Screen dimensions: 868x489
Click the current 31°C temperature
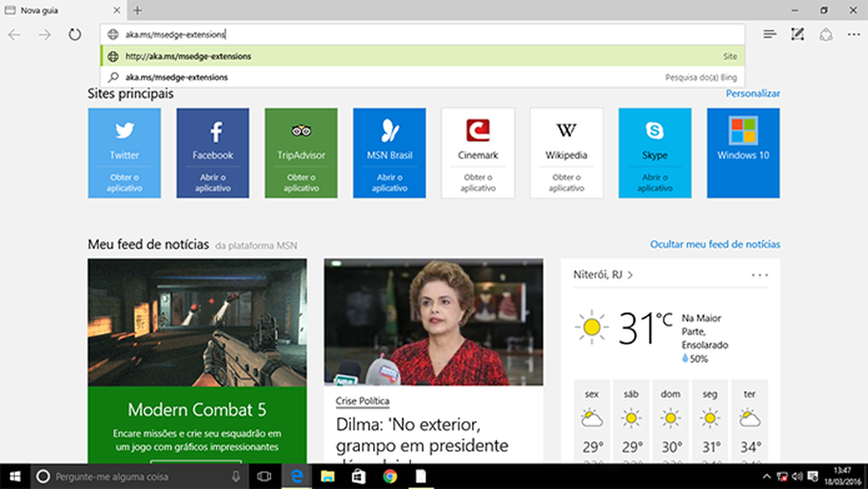[x=645, y=327]
